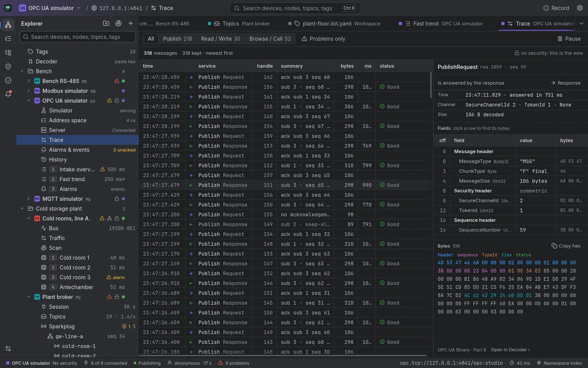This screenshot has height=368, width=588.
Task: Click the record circle icon in activity bar
Action: [x=8, y=80]
